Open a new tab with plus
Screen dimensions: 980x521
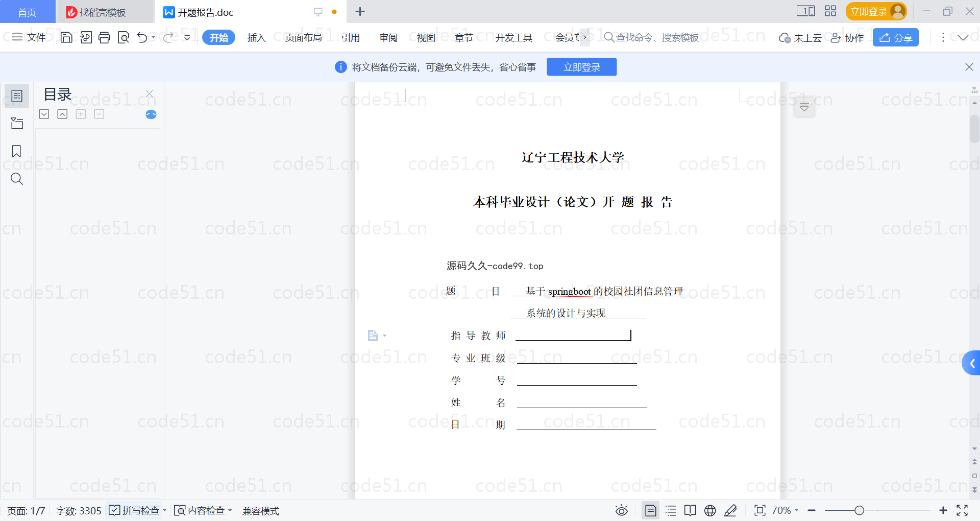coord(360,11)
